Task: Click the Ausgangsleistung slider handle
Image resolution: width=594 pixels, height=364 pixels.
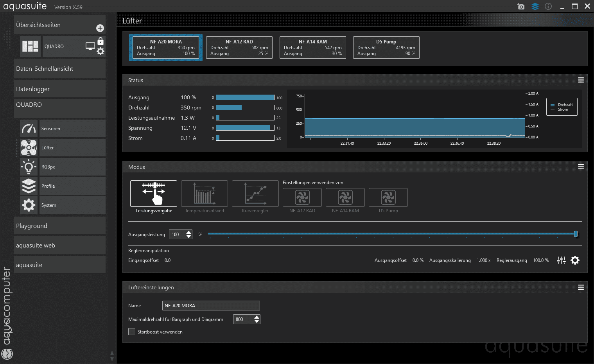Action: (x=576, y=234)
